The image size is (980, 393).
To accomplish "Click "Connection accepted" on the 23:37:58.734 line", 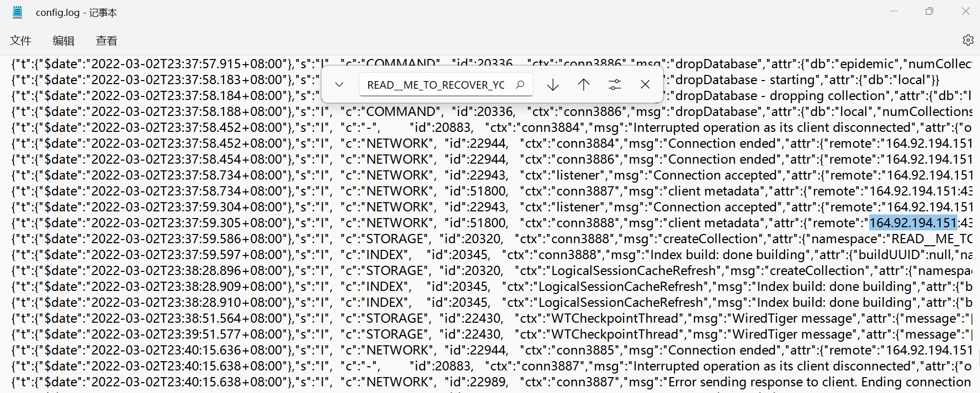I will pos(715,175).
